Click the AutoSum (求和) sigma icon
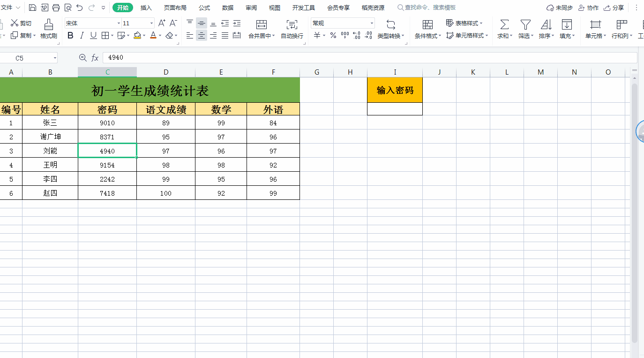The height and width of the screenshot is (358, 644). pos(504,24)
